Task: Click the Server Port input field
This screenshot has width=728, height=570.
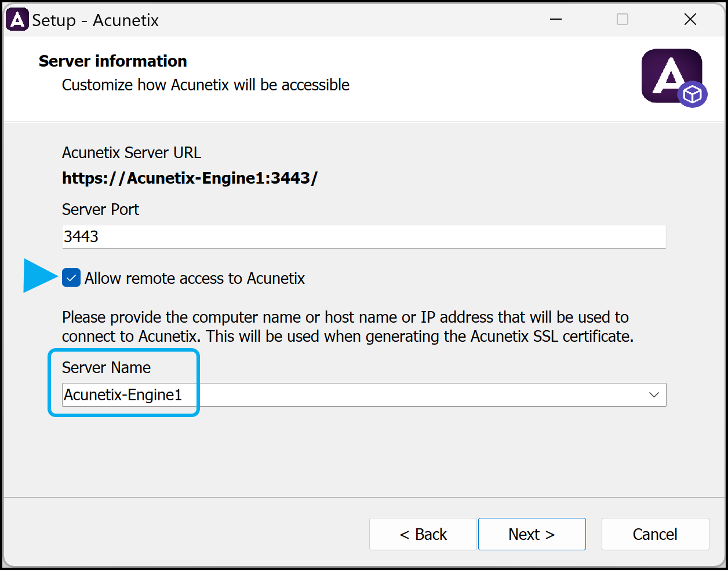Action: tap(364, 236)
